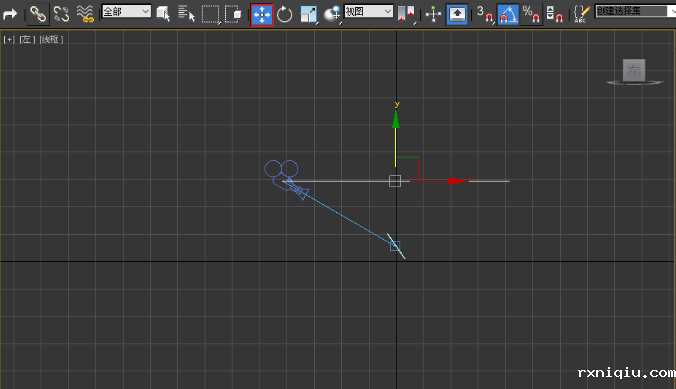Image resolution: width=676 pixels, height=389 pixels.
Task: Enable the Select and Manipulate tool
Action: point(433,15)
